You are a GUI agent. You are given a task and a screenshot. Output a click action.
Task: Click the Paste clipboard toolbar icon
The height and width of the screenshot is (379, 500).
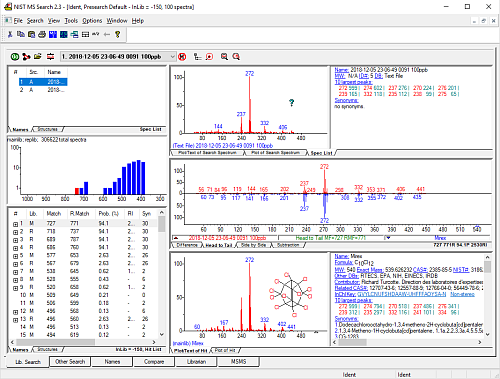[31, 34]
